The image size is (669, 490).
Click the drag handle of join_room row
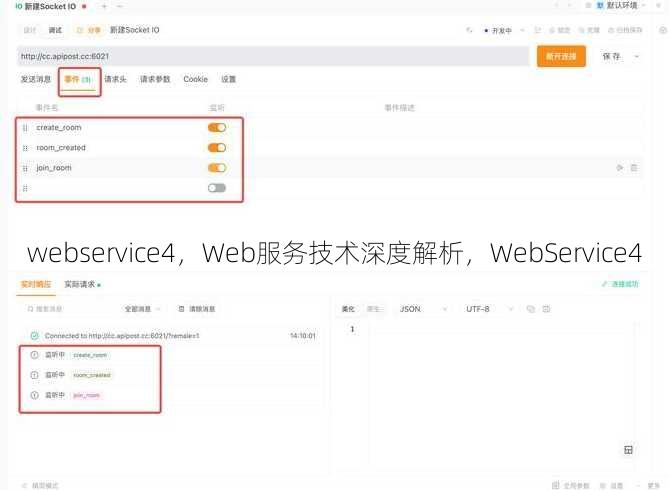pyautogui.click(x=25, y=168)
